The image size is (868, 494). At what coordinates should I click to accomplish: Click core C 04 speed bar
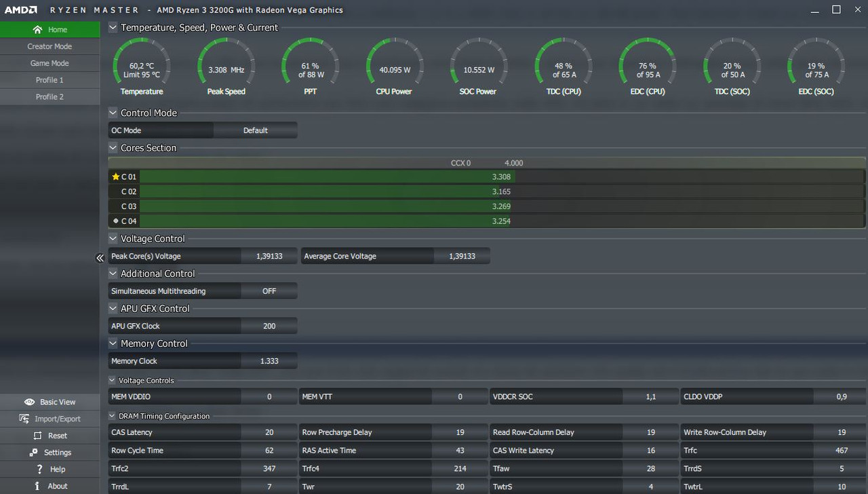point(502,221)
